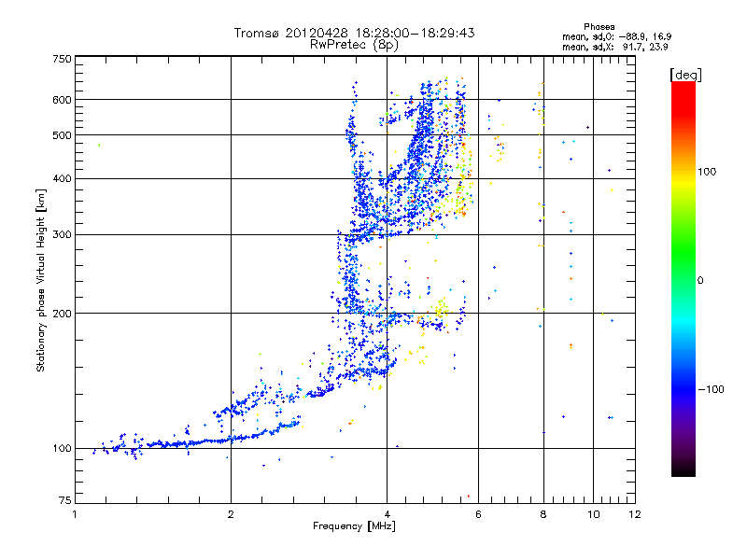Click the "500" height axis label
Image resolution: width=747 pixels, height=560 pixels.
[x=62, y=135]
